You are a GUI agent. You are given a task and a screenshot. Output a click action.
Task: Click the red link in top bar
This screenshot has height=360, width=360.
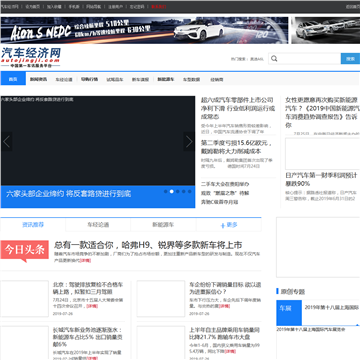158,6
